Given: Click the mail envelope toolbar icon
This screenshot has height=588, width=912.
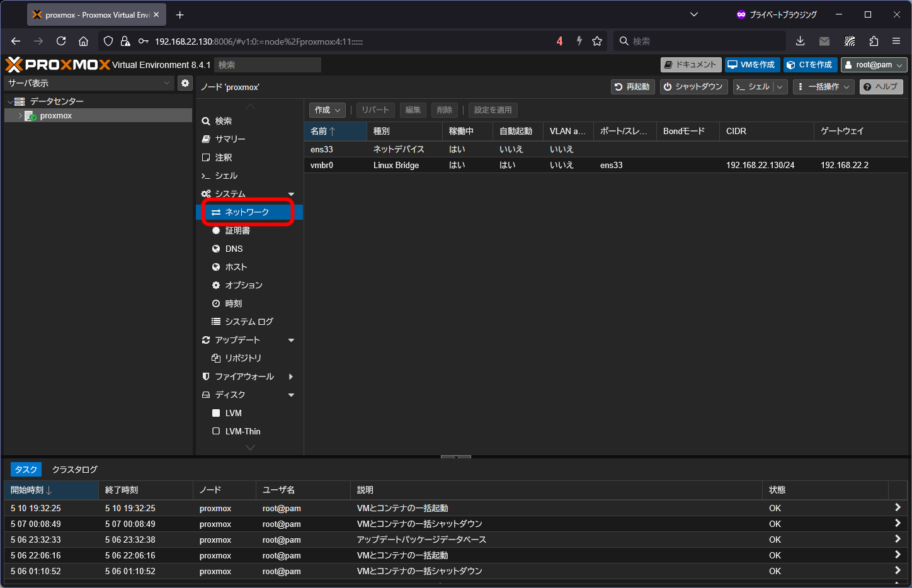Looking at the screenshot, I should point(824,41).
